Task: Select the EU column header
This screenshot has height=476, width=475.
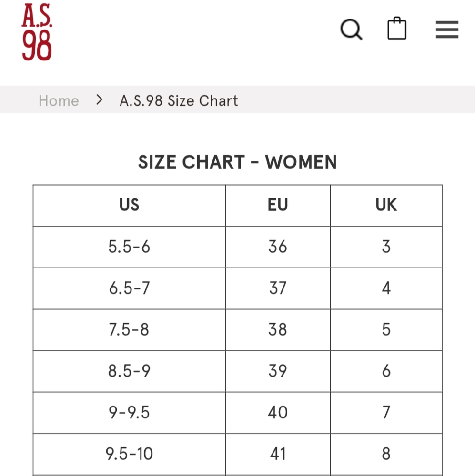Action: click(x=278, y=205)
